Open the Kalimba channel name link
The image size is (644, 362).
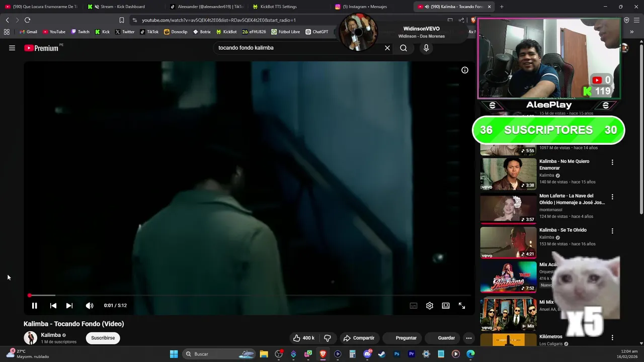coord(51,335)
